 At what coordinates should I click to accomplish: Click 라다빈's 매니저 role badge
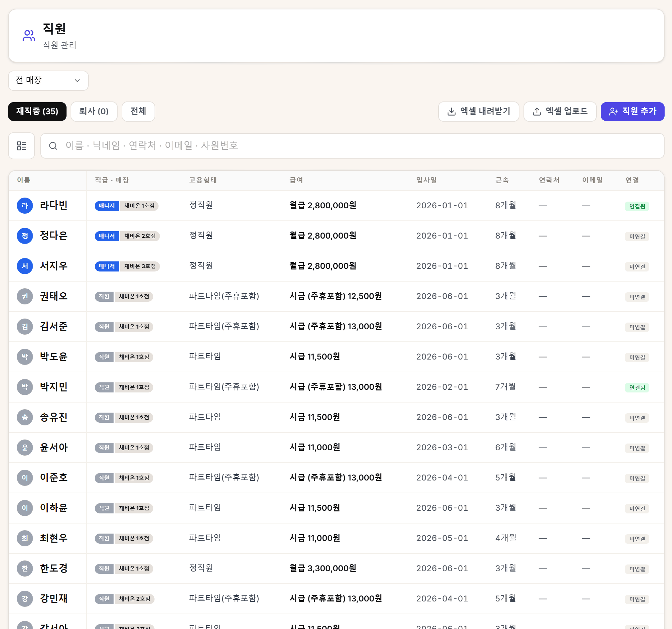coord(107,206)
